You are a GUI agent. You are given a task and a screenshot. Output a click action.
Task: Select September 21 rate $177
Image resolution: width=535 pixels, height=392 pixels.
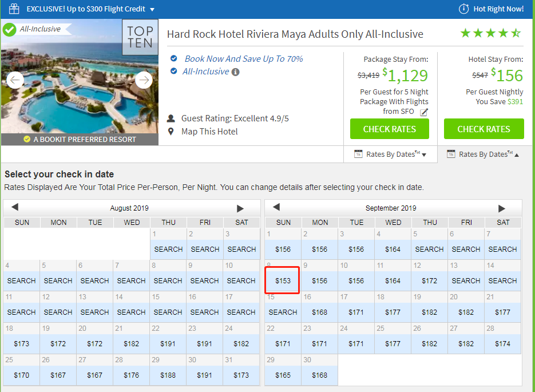click(x=502, y=312)
